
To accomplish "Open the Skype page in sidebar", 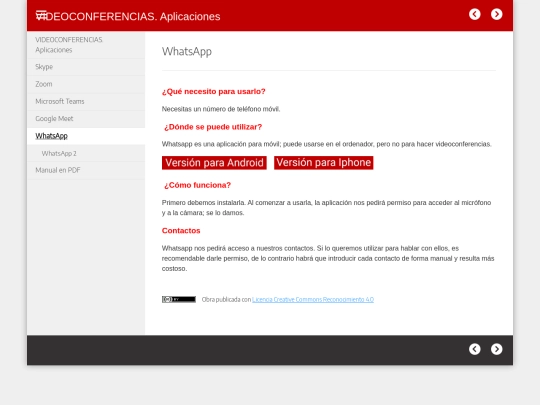I will coord(86,67).
